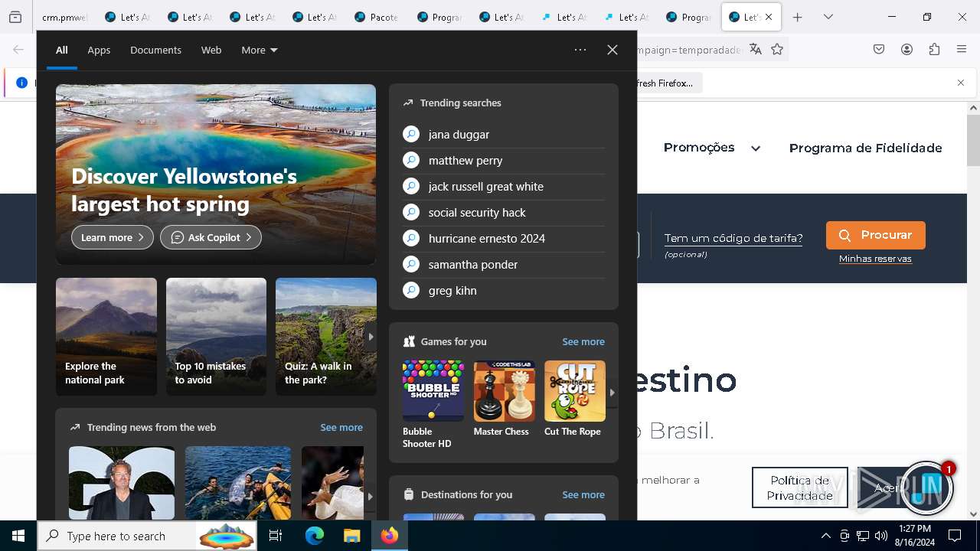Click orange Procurar search button
Screen dimensions: 980x551
876,235
